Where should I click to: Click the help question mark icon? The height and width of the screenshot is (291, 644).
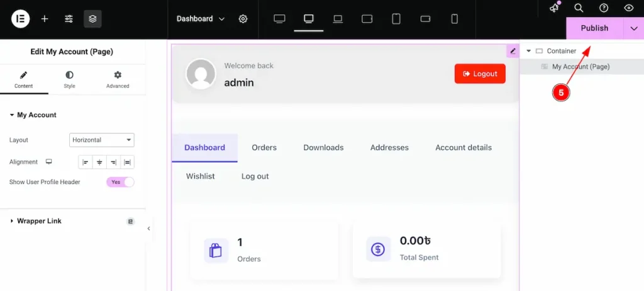pos(604,8)
